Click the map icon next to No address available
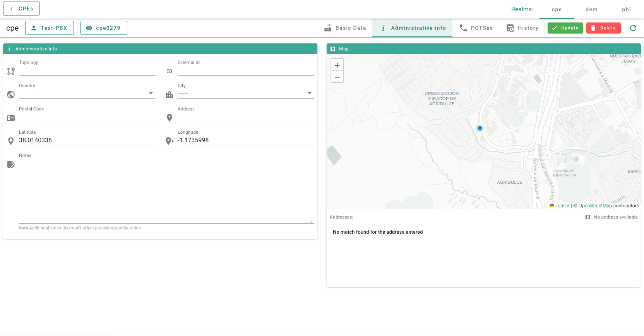The width and height of the screenshot is (644, 336). (588, 217)
